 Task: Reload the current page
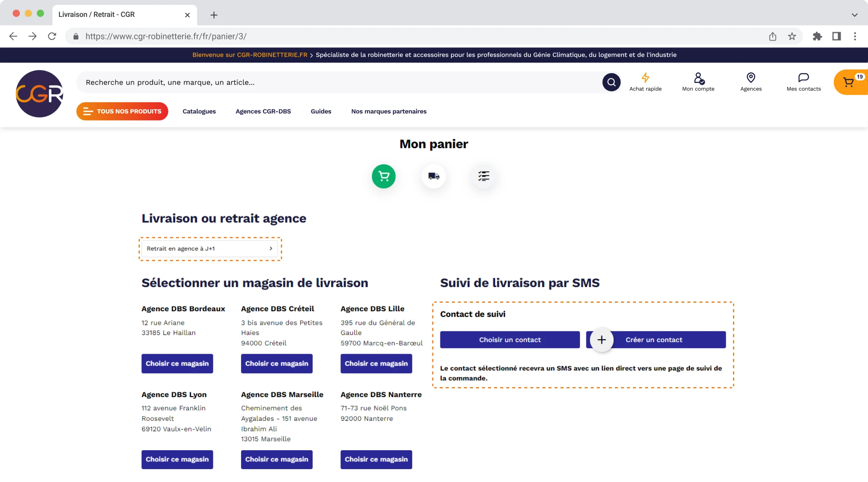(52, 36)
